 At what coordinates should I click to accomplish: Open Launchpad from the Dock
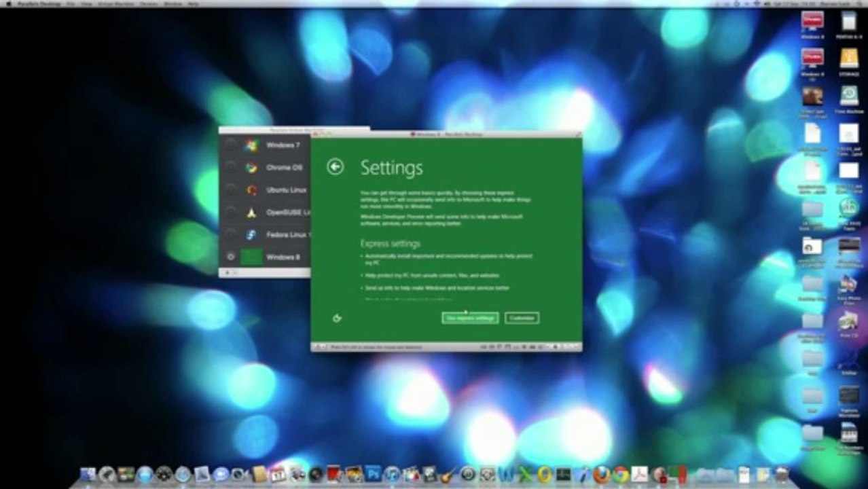point(107,475)
